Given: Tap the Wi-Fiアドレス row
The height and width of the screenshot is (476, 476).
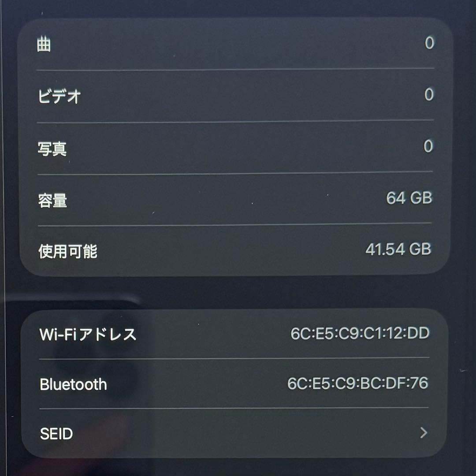Looking at the screenshot, I should click(x=234, y=335).
